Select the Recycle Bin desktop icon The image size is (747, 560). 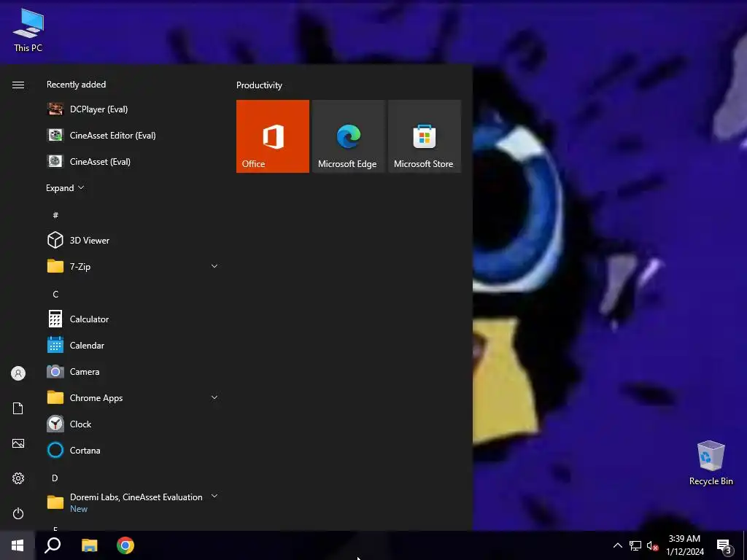pos(711,463)
